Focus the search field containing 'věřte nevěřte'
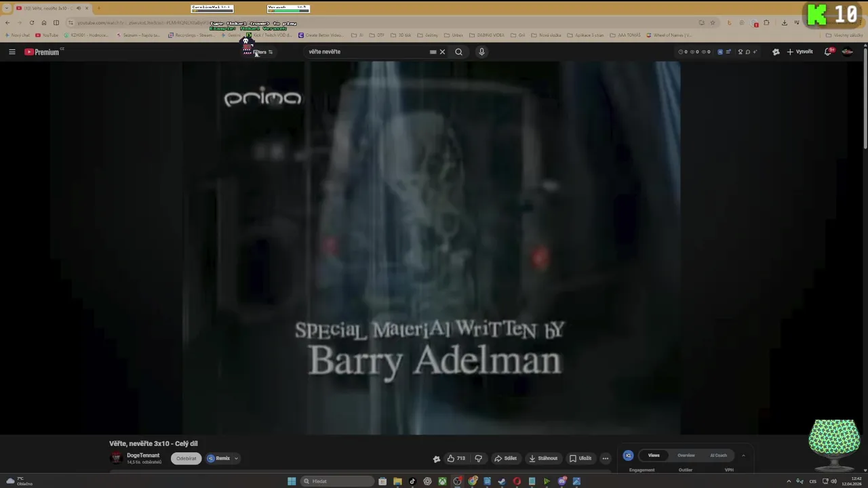The width and height of the screenshot is (868, 488). 366,52
